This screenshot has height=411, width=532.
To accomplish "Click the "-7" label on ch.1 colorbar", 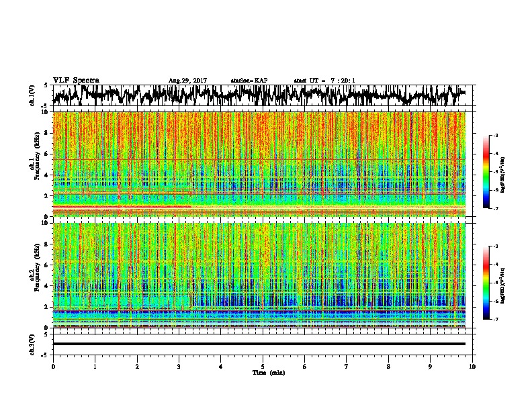I will click(496, 208).
